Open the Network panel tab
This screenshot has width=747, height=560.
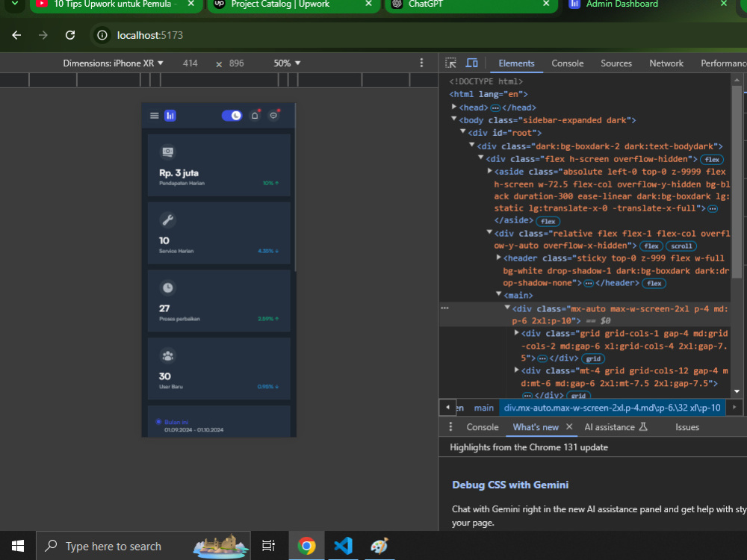click(666, 63)
